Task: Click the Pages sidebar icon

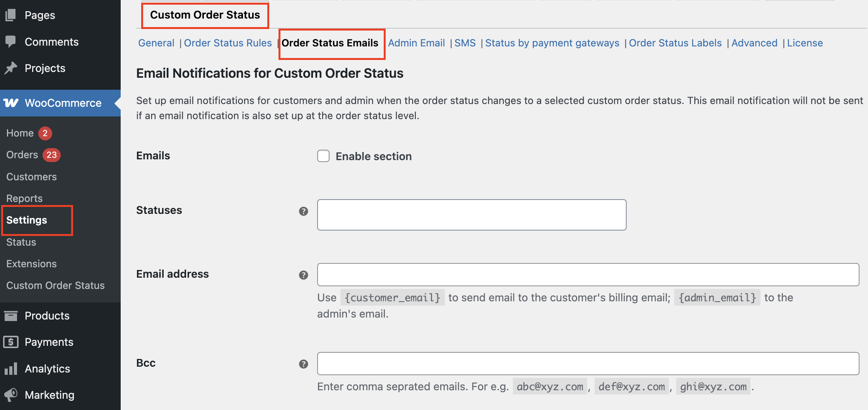Action: [11, 15]
